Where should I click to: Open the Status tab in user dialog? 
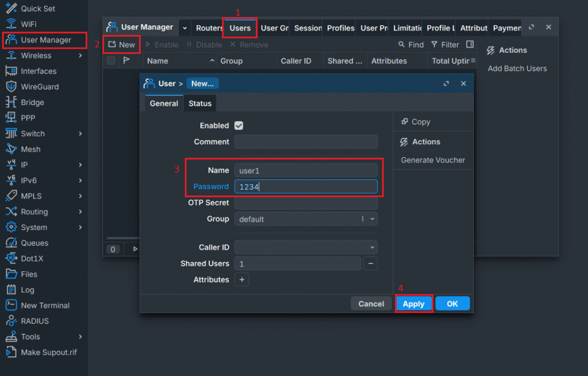(200, 103)
